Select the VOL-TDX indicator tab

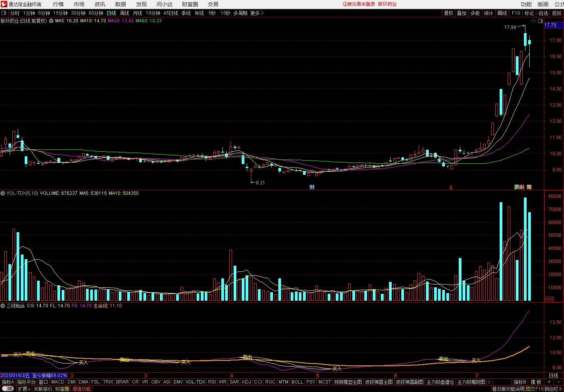(x=195, y=382)
